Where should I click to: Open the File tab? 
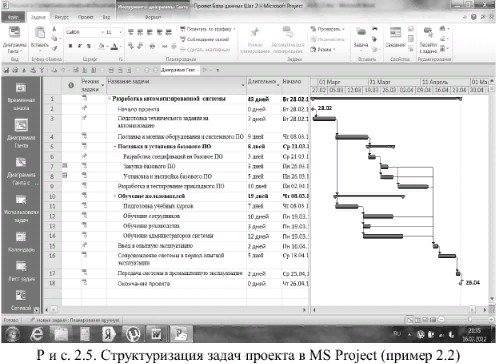coord(13,17)
